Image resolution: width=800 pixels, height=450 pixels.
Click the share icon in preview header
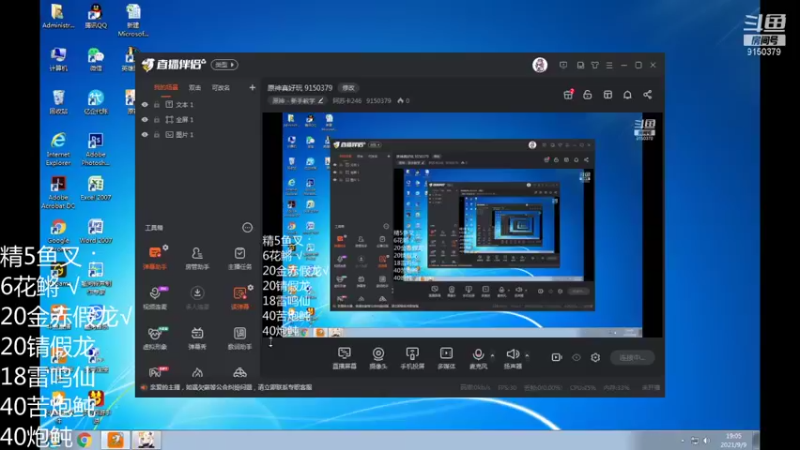[x=647, y=95]
